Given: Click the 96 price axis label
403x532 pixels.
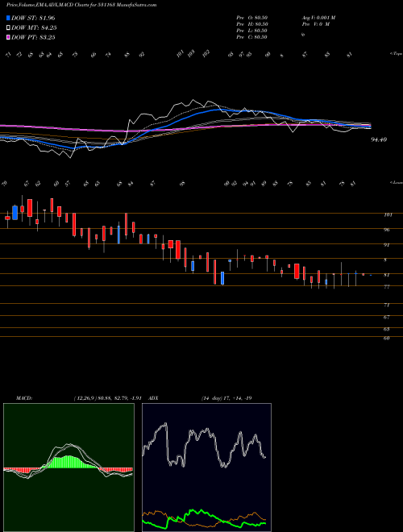Looking at the screenshot, I should point(387,230).
